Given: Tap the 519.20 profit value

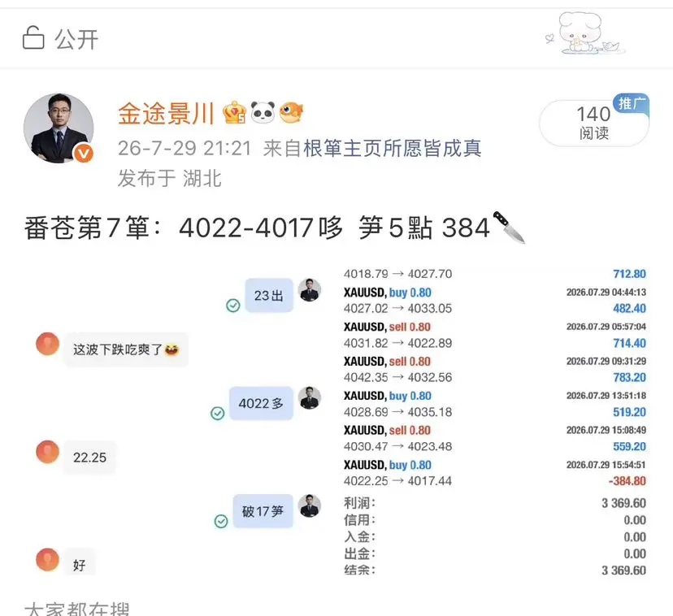Looking at the screenshot, I should pos(629,412).
